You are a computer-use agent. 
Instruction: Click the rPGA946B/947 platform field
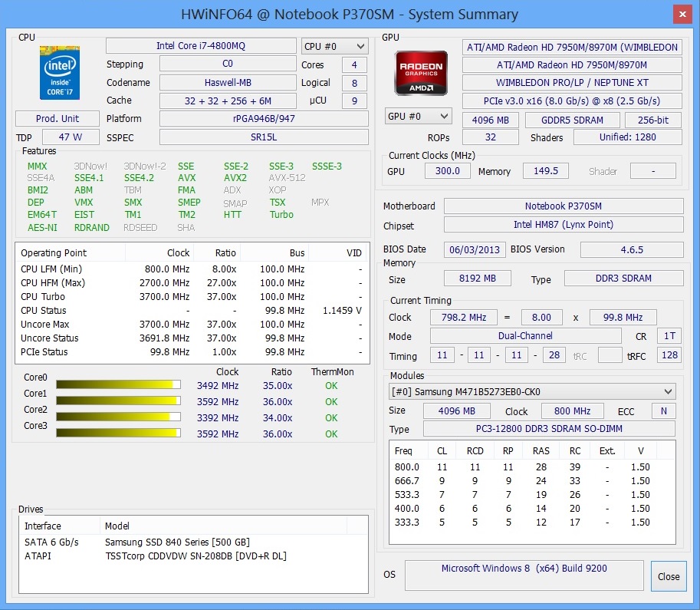(x=264, y=118)
